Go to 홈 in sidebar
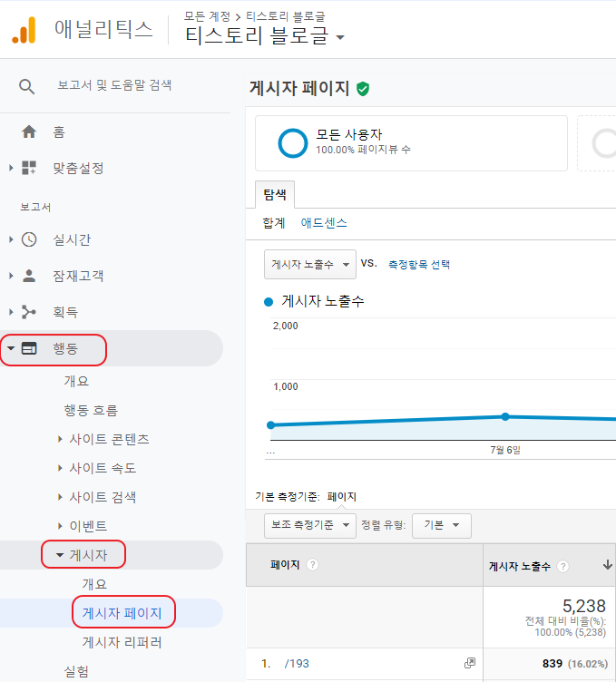The height and width of the screenshot is (682, 616). pyautogui.click(x=59, y=132)
